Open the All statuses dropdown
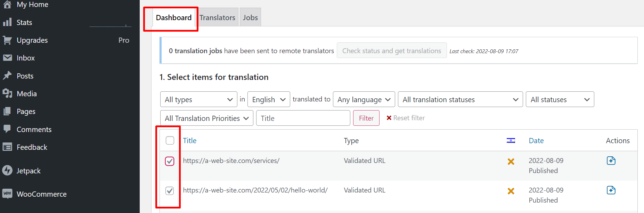Viewport: 644px width, 213px height. (x=560, y=99)
